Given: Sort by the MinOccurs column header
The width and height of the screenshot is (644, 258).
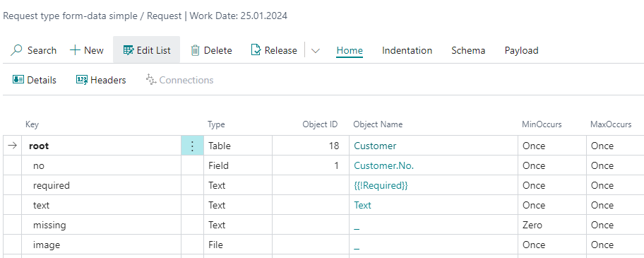Looking at the screenshot, I should (542, 124).
